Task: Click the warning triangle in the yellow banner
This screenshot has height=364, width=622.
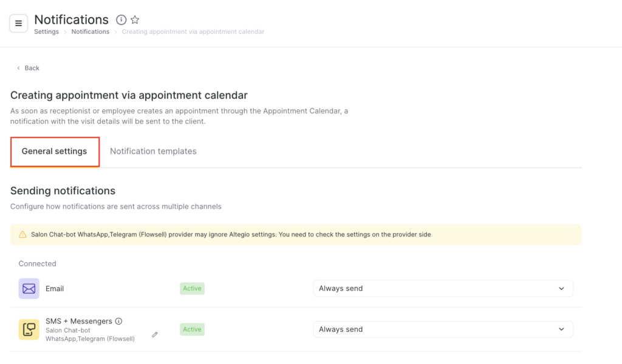Action: (x=23, y=235)
